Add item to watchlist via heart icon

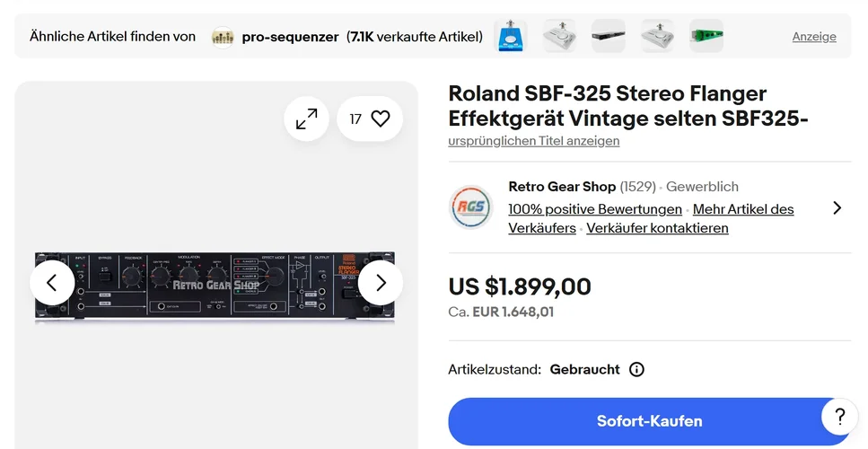pos(381,119)
